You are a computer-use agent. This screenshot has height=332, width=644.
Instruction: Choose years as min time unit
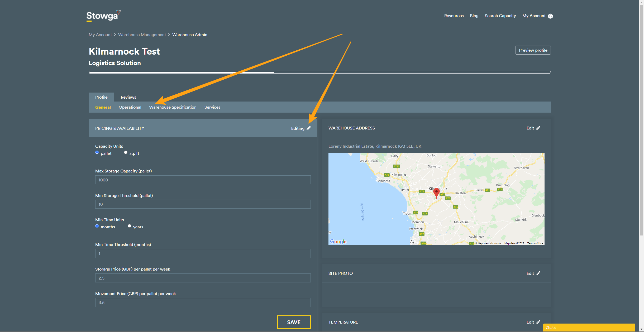pyautogui.click(x=129, y=226)
